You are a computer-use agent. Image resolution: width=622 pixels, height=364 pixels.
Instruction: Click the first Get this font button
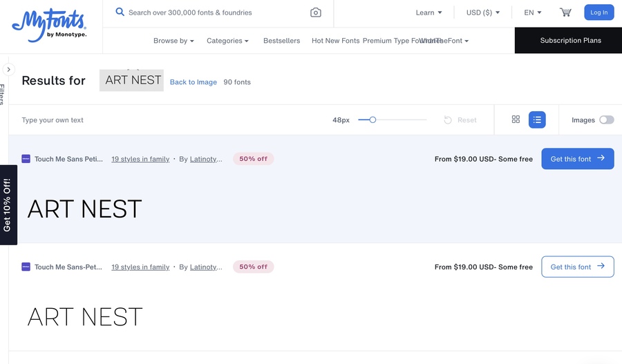(x=577, y=159)
